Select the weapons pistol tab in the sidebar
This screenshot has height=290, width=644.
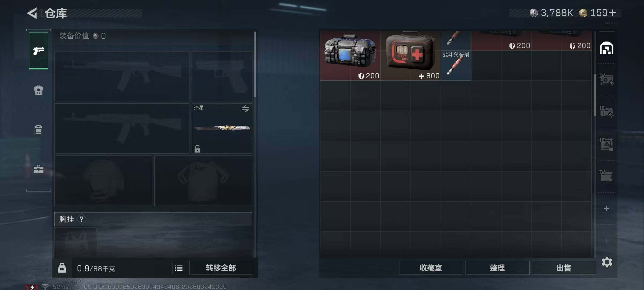pos(39,50)
